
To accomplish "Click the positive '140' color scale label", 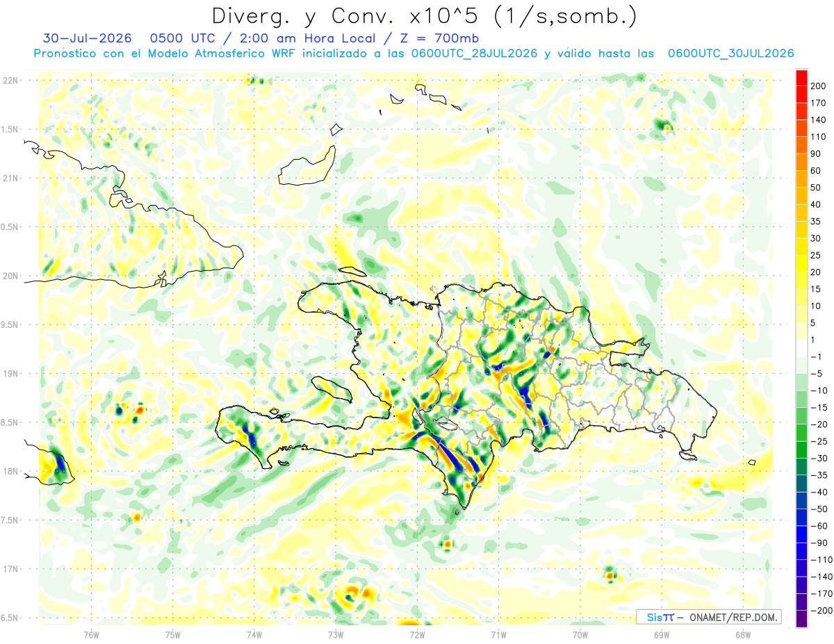I will (x=818, y=120).
